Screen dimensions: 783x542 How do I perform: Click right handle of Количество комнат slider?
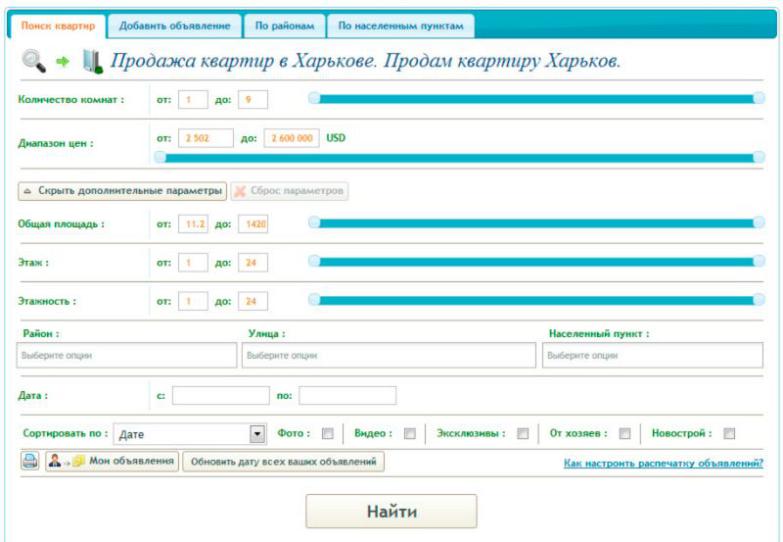[x=758, y=98]
